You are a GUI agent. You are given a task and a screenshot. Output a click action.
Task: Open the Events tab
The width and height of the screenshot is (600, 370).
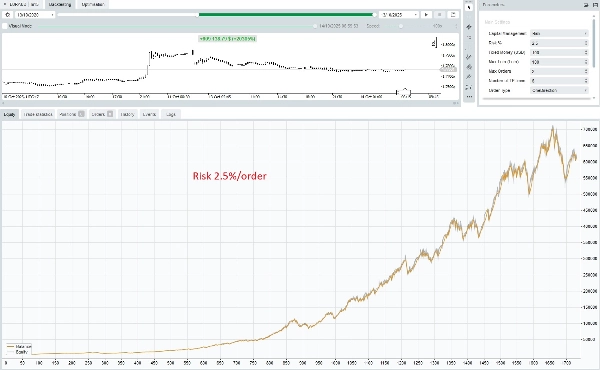(149, 114)
